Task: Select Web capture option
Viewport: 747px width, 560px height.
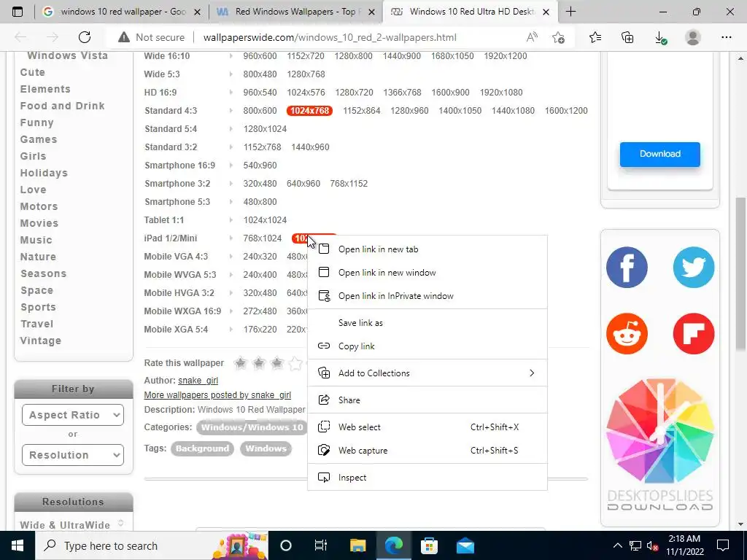Action: pyautogui.click(x=427, y=451)
